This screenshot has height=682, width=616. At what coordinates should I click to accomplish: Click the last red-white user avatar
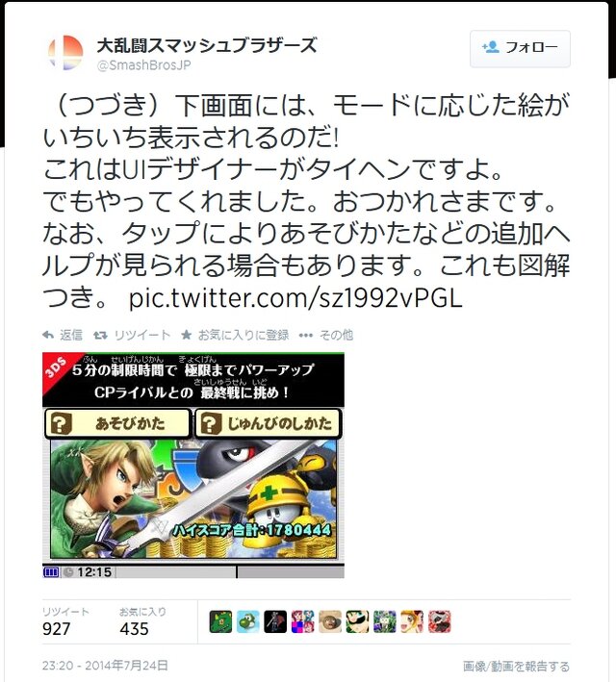click(439, 621)
